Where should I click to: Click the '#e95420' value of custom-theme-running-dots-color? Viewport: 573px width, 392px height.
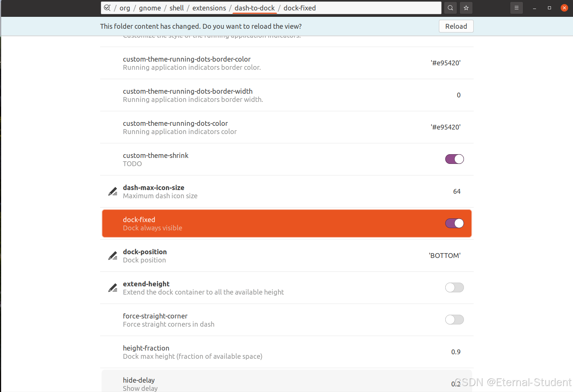point(446,127)
